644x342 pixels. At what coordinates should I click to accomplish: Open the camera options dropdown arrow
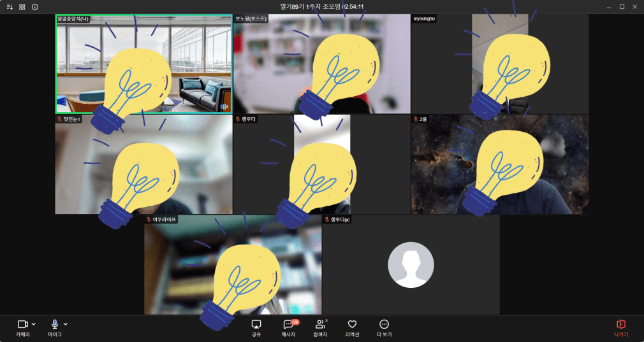[x=34, y=324]
